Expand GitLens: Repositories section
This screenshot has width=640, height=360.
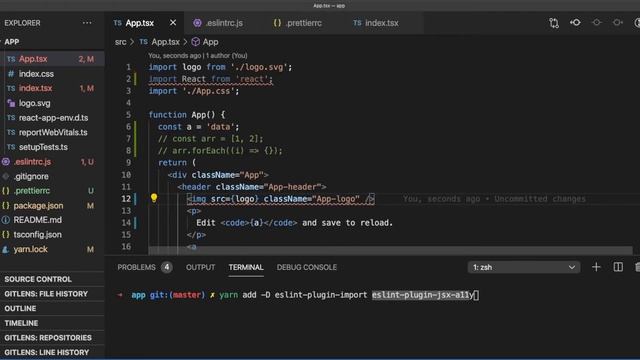[52, 338]
